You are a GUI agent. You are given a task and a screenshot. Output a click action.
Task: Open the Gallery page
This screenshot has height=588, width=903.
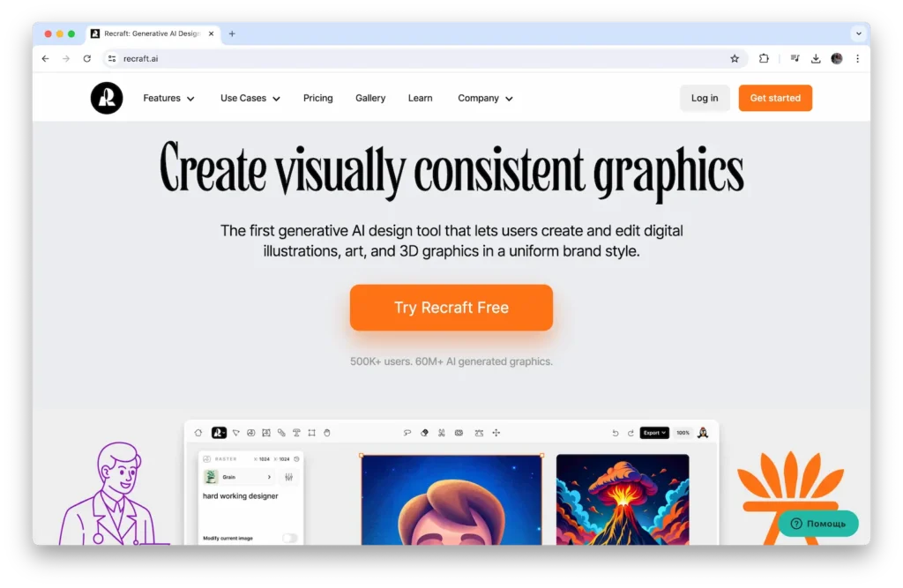tap(370, 99)
